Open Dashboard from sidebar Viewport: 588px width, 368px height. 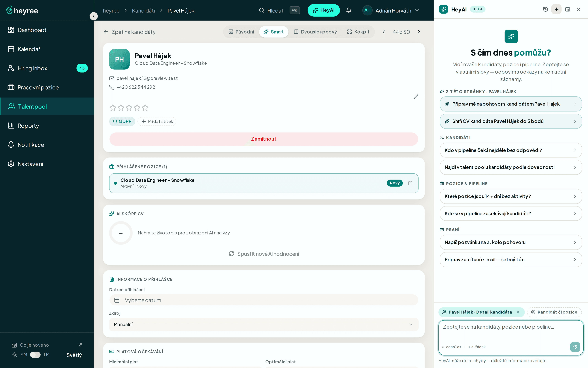coord(47,30)
